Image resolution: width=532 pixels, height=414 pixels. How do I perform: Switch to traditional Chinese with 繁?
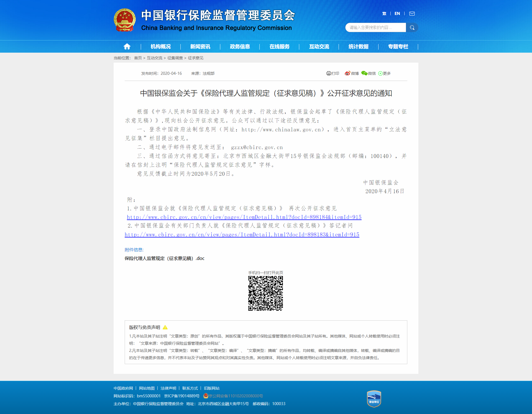(384, 13)
